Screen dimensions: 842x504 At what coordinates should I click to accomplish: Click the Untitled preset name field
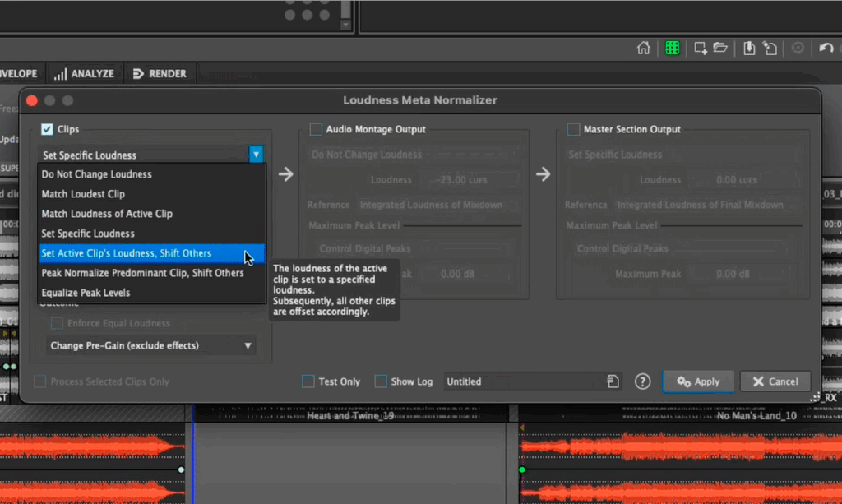point(522,381)
